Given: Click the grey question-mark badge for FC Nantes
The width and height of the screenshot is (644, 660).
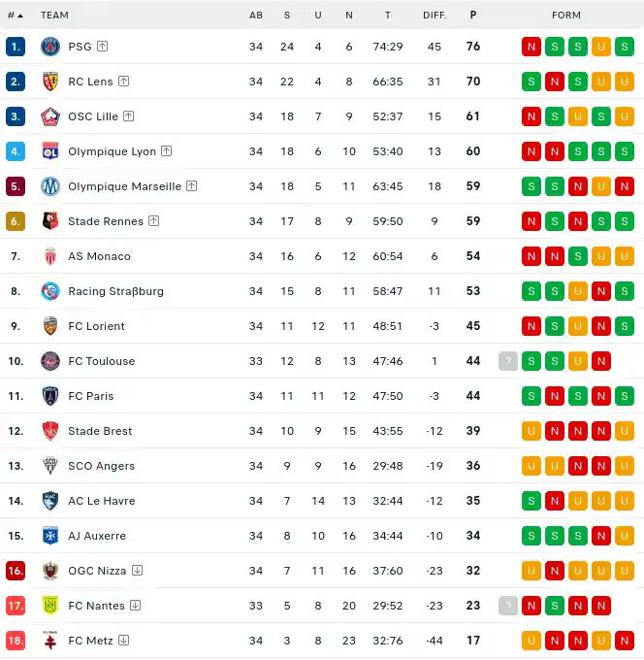Looking at the screenshot, I should pos(508,606).
